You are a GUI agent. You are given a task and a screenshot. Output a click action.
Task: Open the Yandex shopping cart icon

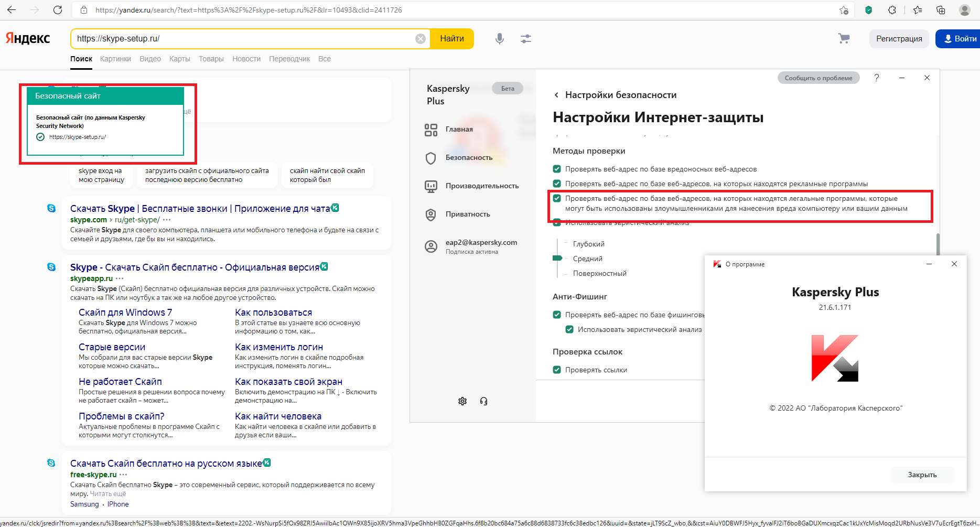844,38
